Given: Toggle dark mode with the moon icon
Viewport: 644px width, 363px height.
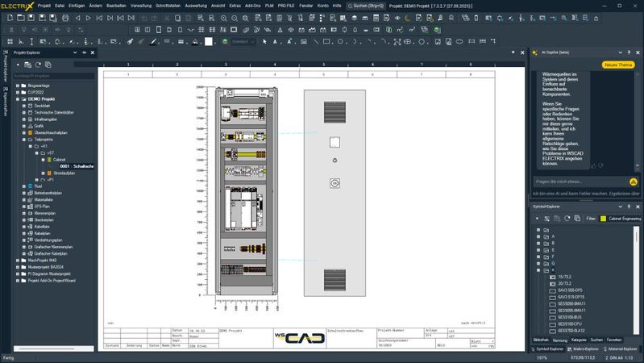Looking at the screenshot, I should click(407, 18).
